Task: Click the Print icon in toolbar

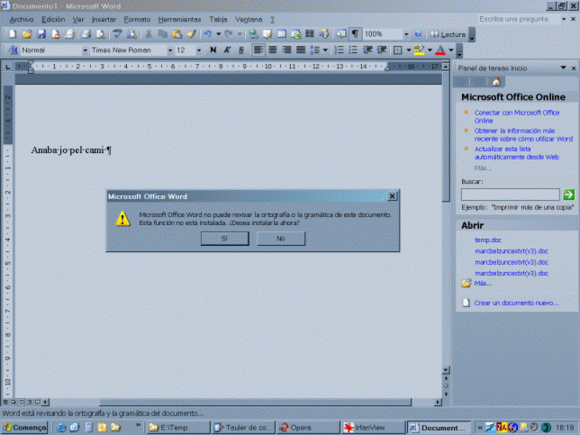Action: (86, 34)
